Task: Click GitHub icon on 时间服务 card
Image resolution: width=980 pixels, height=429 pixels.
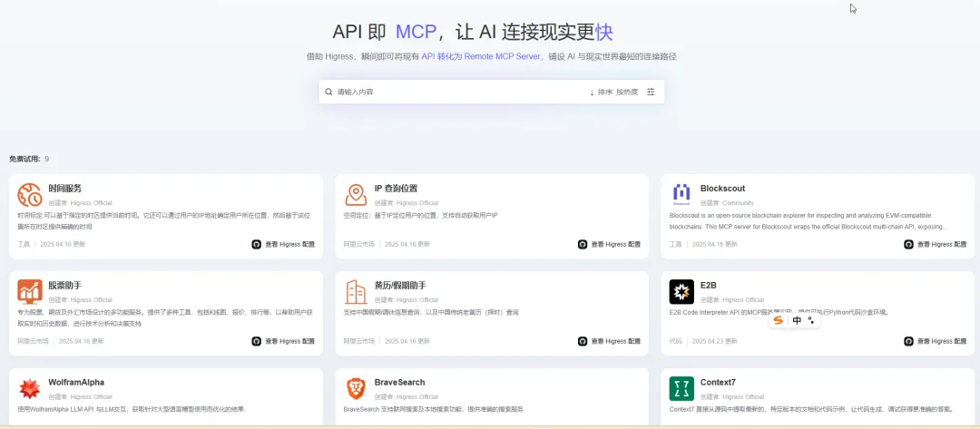Action: [256, 244]
